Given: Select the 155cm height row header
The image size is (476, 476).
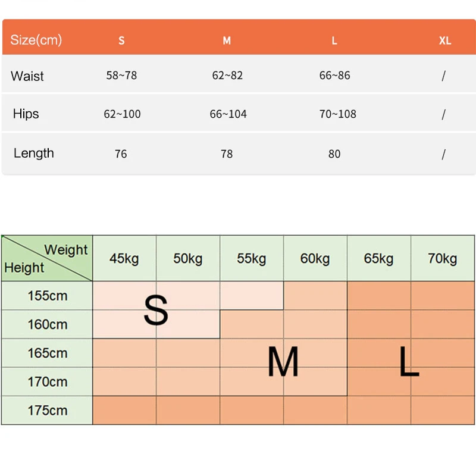Looking at the screenshot, I should (48, 296).
